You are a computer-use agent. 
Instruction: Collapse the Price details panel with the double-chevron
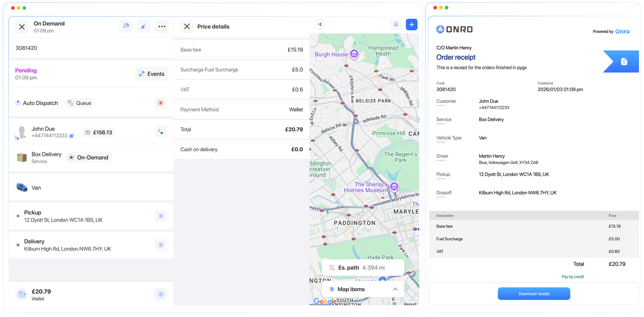tap(319, 24)
